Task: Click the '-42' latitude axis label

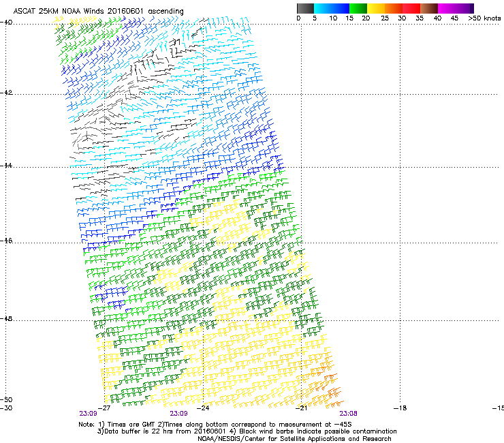Action: (x=6, y=93)
